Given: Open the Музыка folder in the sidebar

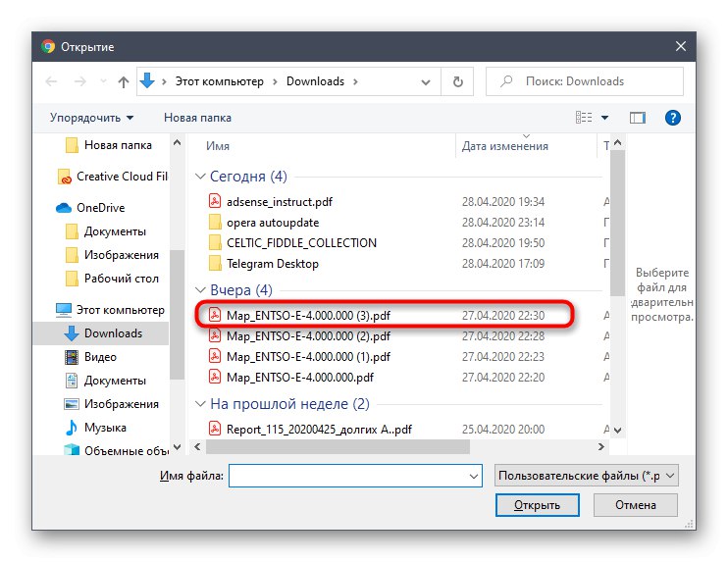Looking at the screenshot, I should [95, 428].
